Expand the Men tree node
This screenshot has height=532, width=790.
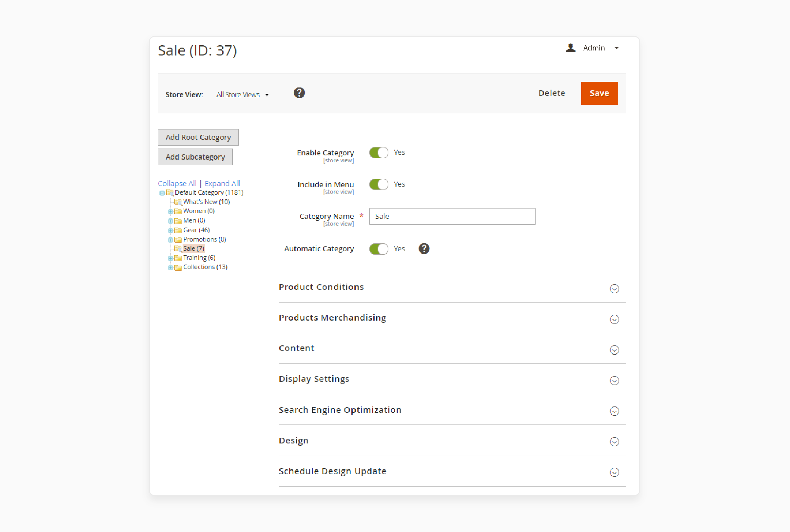click(x=170, y=221)
